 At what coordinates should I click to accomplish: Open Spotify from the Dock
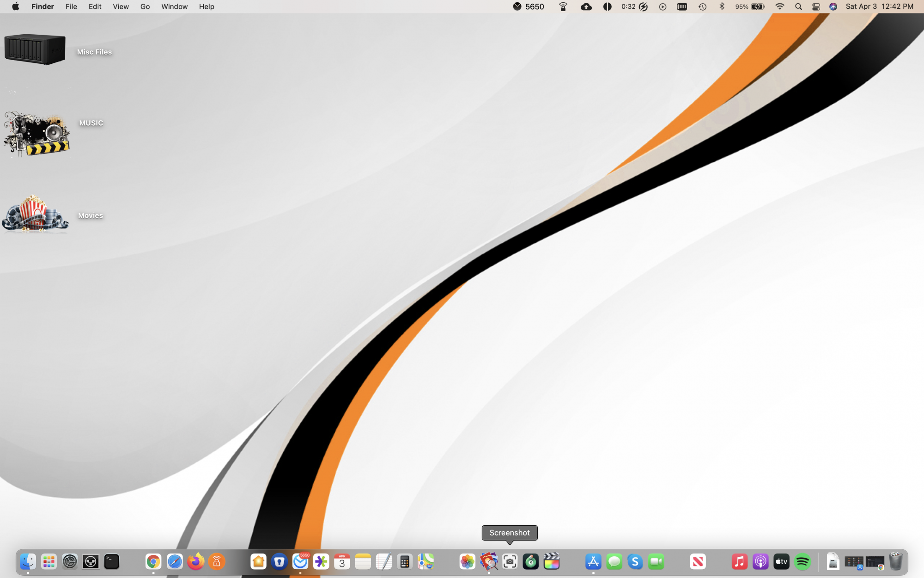point(802,562)
